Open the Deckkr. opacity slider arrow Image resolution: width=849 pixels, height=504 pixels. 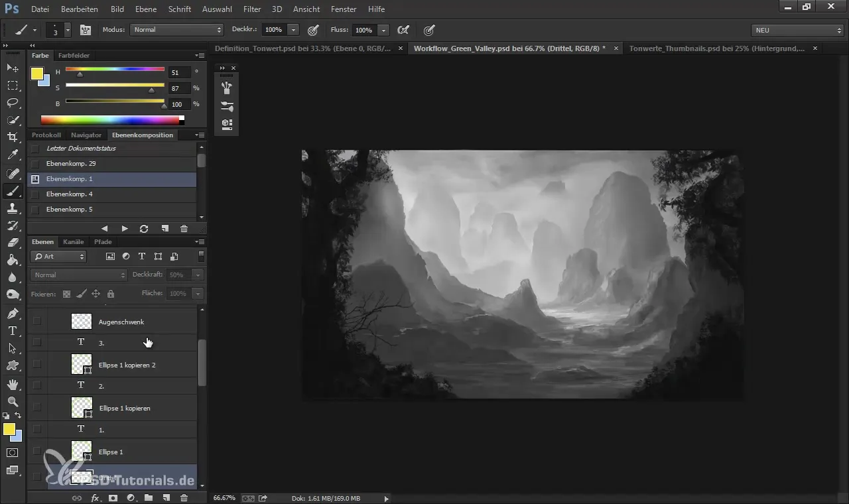click(x=293, y=30)
